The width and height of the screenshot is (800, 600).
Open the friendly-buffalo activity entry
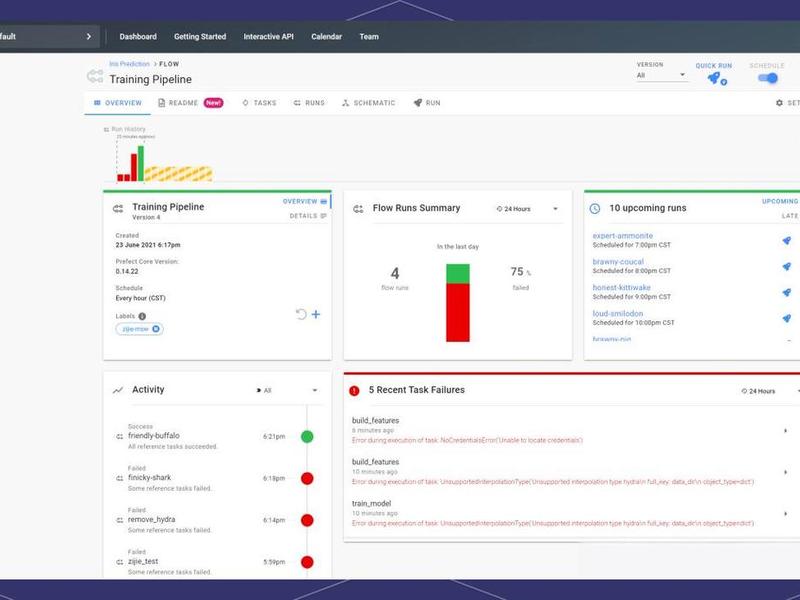click(154, 436)
